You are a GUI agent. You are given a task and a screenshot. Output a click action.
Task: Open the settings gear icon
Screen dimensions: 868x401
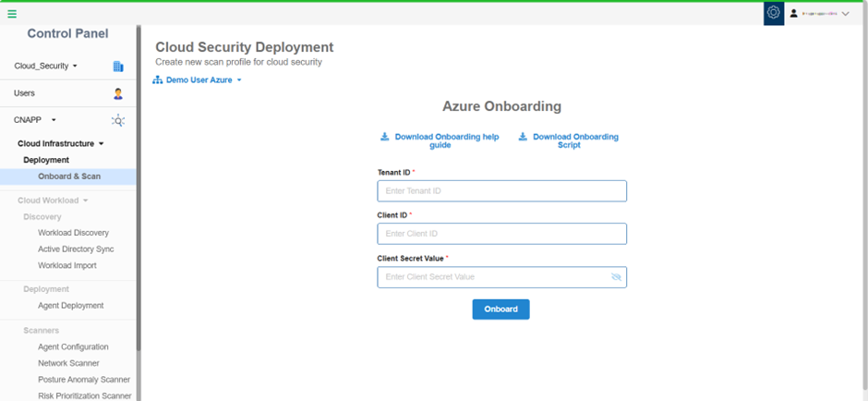click(773, 13)
